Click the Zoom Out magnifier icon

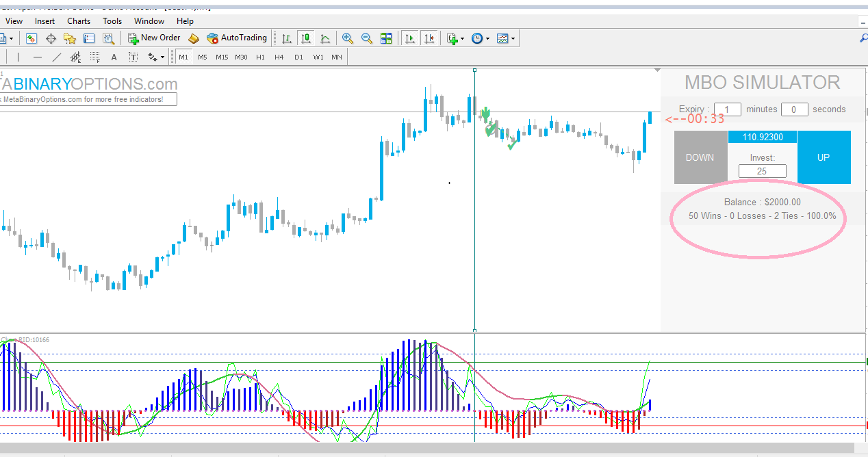coord(367,38)
